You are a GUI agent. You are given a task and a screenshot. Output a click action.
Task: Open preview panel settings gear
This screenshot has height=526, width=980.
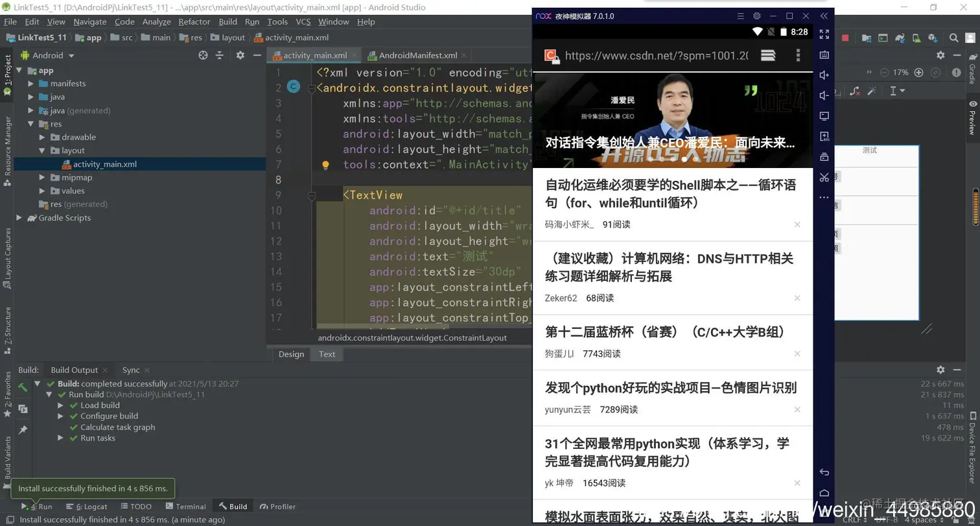click(940, 56)
